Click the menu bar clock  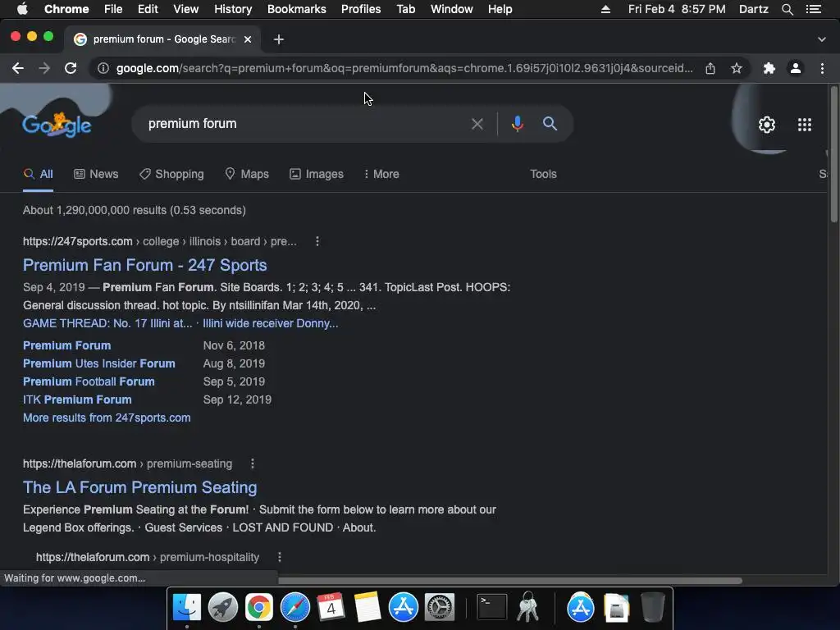coord(677,9)
